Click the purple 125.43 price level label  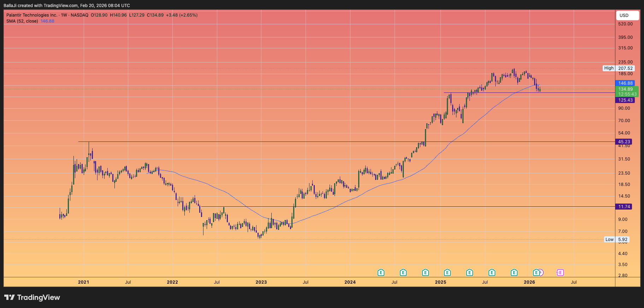pyautogui.click(x=625, y=100)
